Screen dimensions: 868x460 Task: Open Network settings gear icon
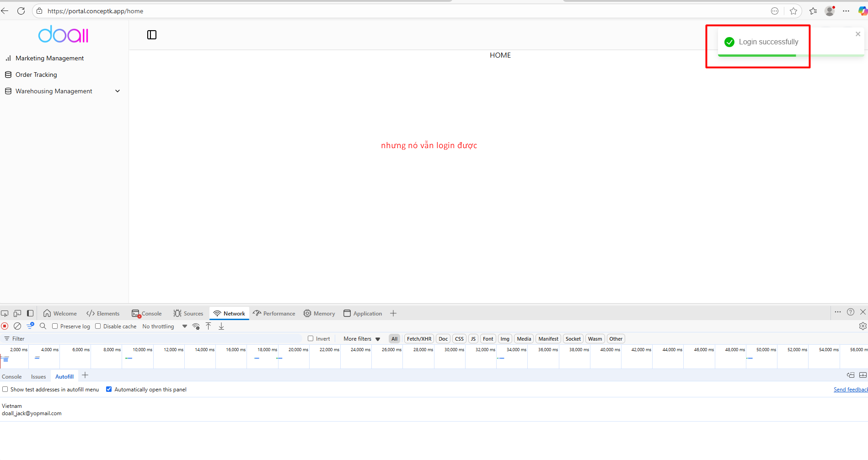pyautogui.click(x=863, y=326)
